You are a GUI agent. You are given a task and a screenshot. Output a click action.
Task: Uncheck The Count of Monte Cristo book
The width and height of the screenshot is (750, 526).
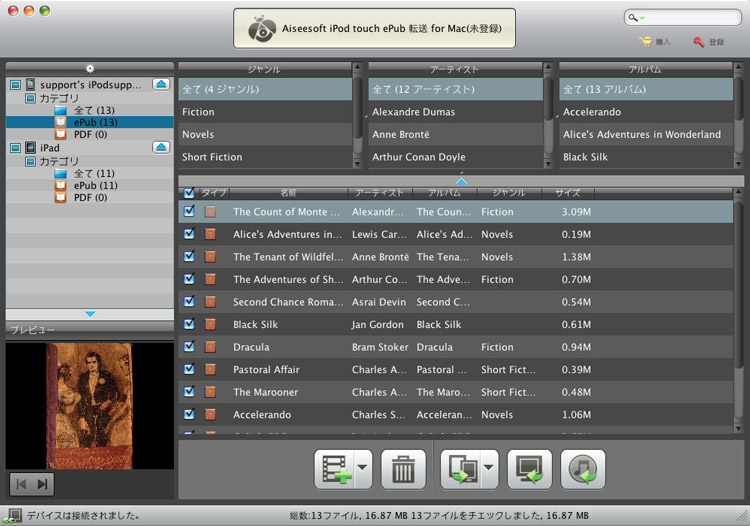tap(188, 212)
